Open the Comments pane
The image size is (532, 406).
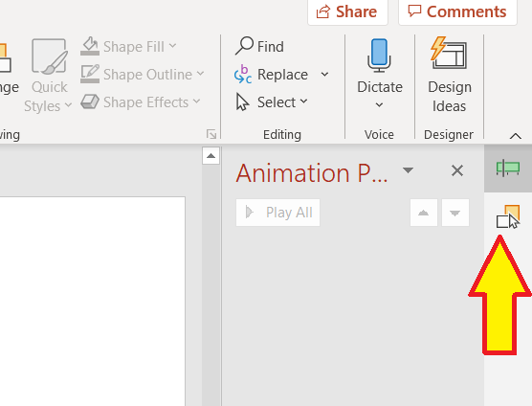click(x=457, y=11)
